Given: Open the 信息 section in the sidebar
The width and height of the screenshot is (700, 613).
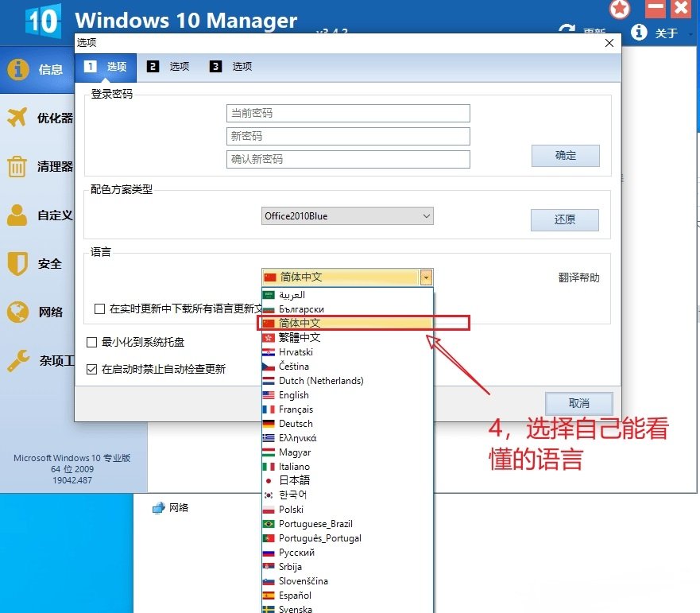Looking at the screenshot, I should click(x=37, y=69).
